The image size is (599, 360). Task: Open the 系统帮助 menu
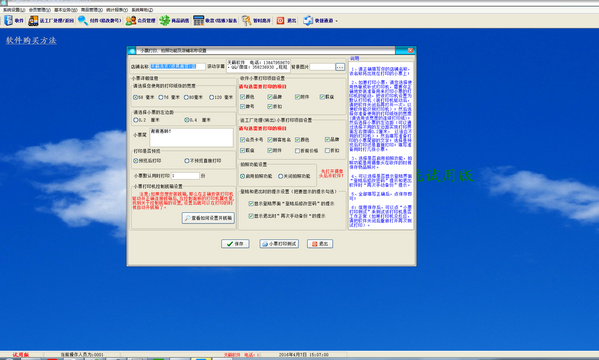[x=142, y=10]
